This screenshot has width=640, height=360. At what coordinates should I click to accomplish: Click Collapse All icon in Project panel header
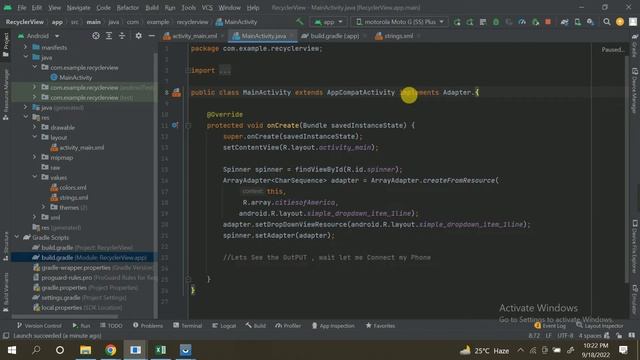coord(122,36)
